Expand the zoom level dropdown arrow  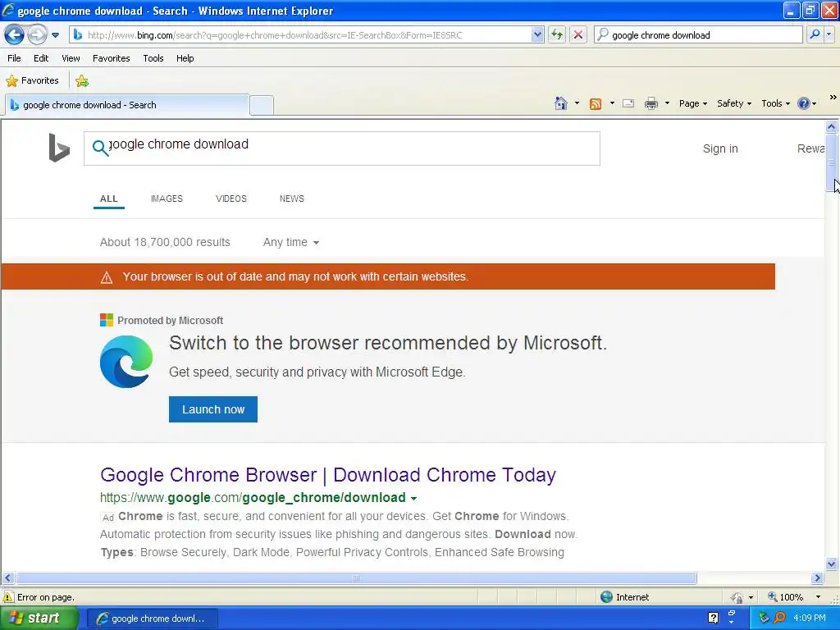click(x=818, y=597)
